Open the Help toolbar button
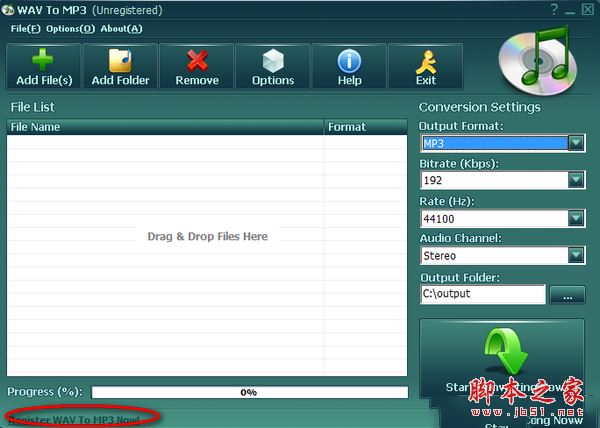 click(x=349, y=67)
